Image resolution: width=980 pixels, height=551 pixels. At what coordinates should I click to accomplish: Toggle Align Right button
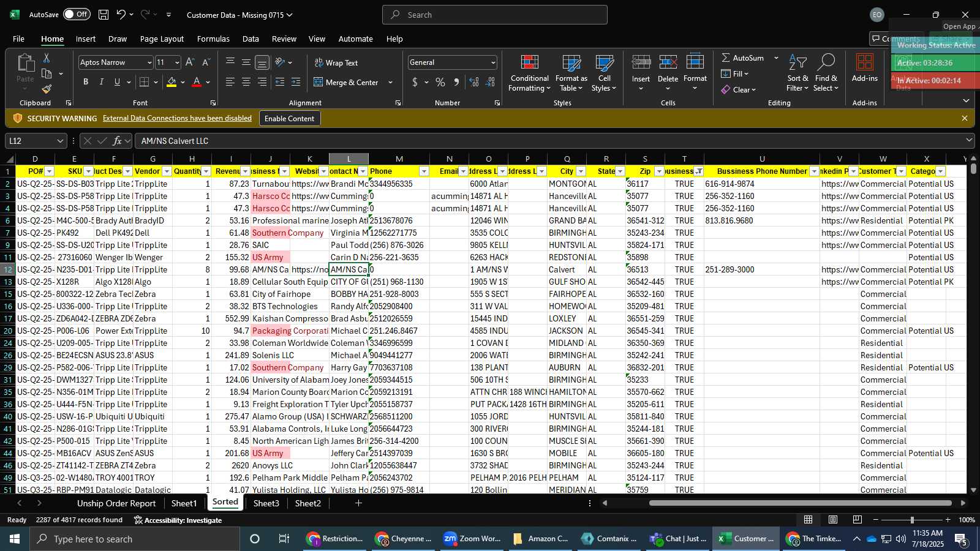pos(262,82)
